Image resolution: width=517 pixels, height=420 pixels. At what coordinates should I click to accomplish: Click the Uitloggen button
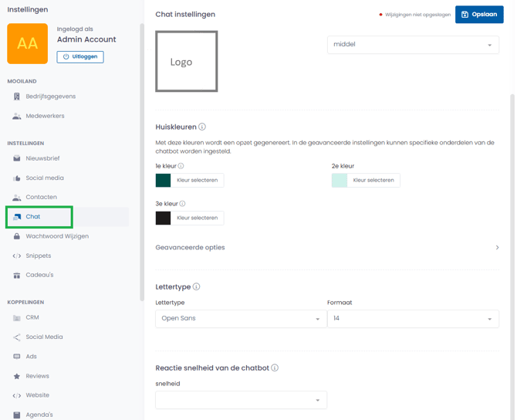tap(80, 57)
